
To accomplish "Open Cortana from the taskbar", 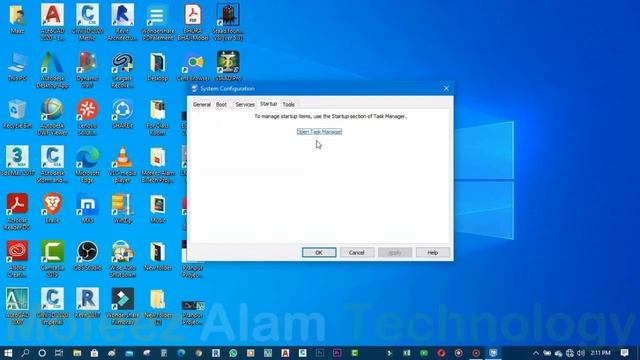I will coord(42,353).
